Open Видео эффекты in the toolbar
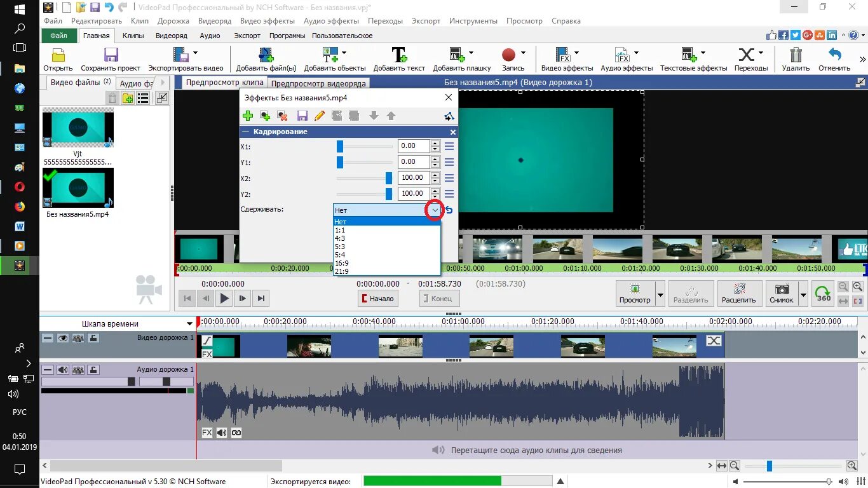 tap(567, 60)
